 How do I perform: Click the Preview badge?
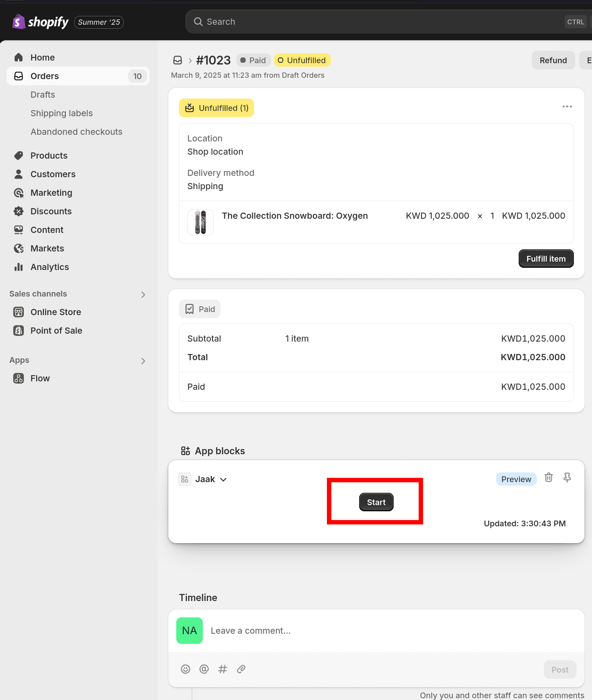tap(516, 479)
